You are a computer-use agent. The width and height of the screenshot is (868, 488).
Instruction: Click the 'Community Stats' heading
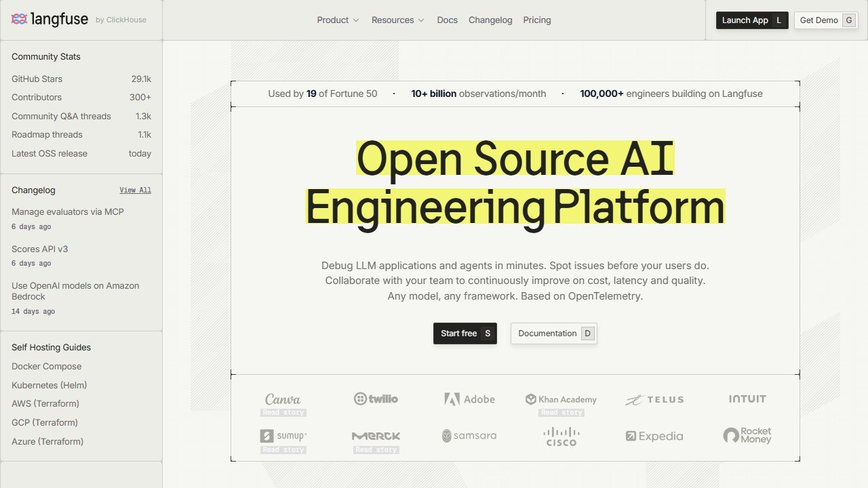[x=46, y=57]
